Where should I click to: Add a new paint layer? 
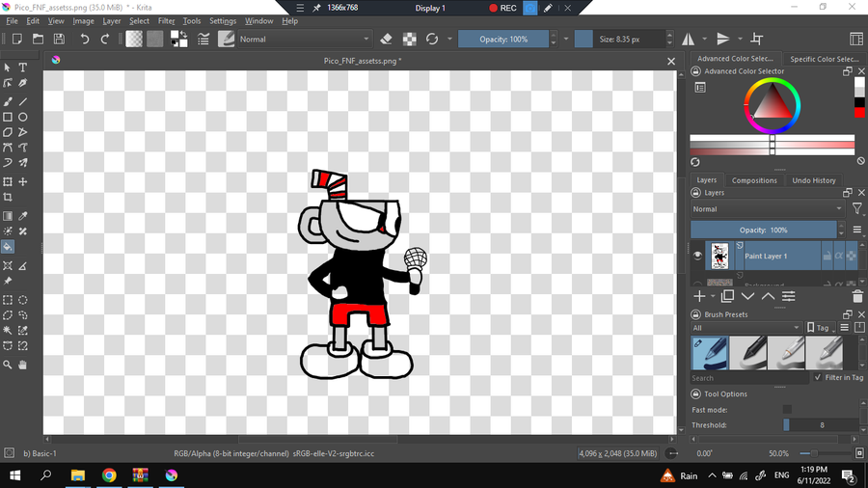click(699, 297)
